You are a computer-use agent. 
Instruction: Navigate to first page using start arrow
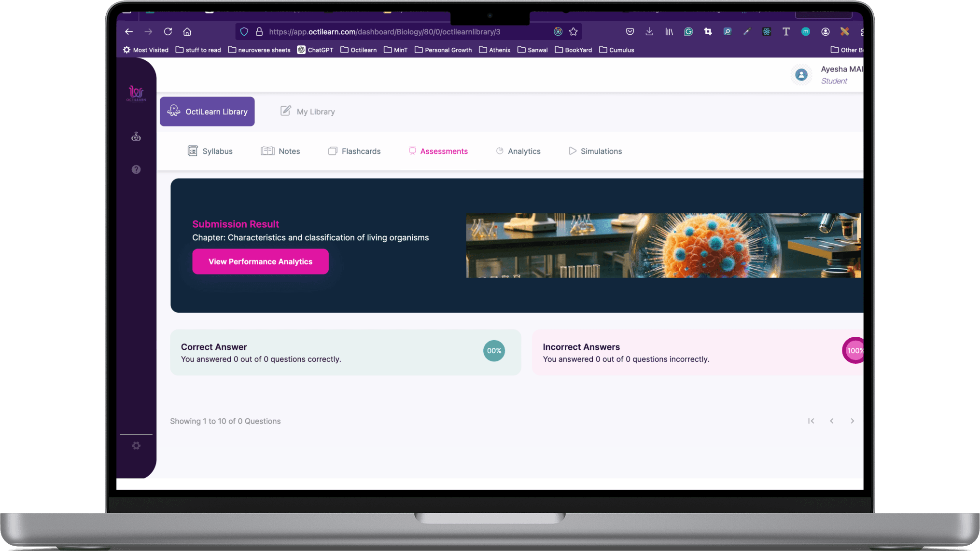[812, 420]
